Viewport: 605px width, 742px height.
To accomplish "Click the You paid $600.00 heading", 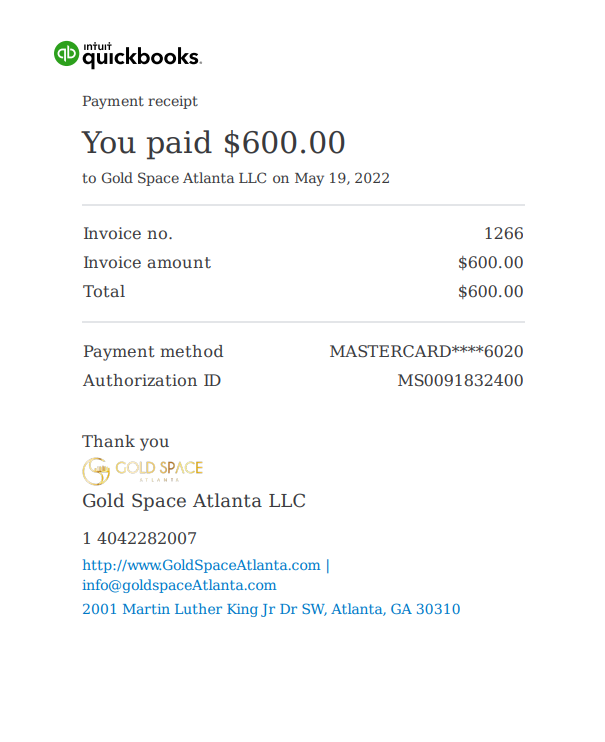I will [x=214, y=143].
